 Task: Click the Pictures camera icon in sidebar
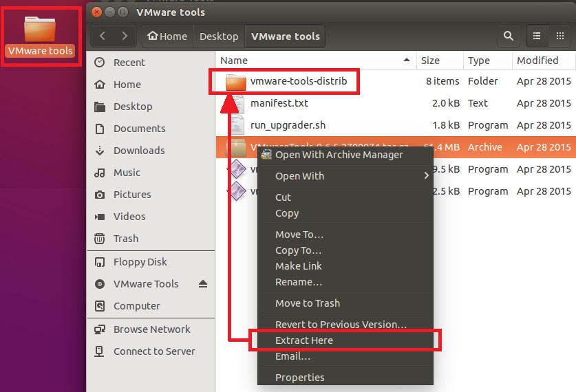[100, 195]
